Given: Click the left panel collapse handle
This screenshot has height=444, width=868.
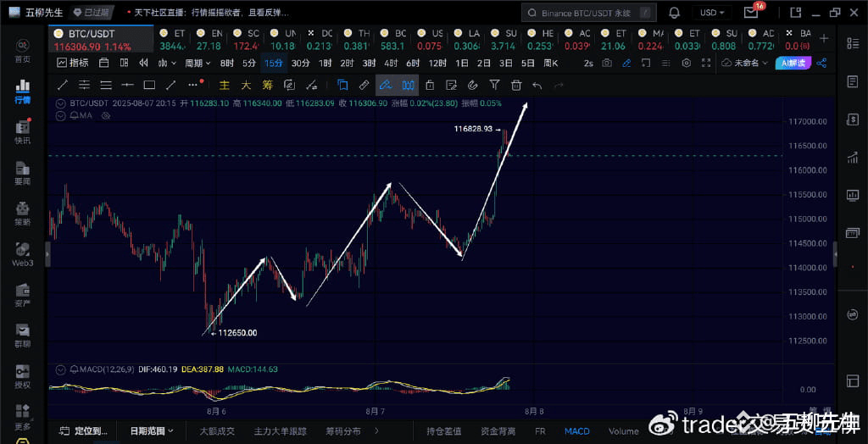Looking at the screenshot, I should click(x=47, y=253).
